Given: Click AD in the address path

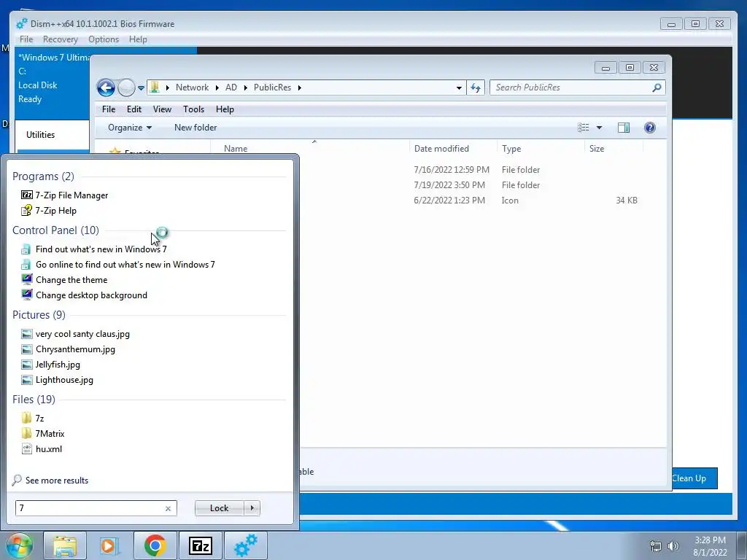Looking at the screenshot, I should point(231,87).
